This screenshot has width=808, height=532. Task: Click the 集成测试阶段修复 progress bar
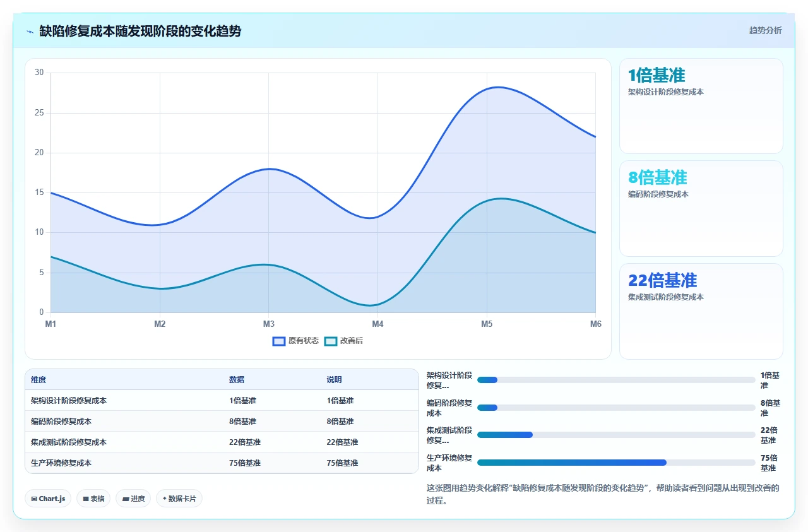(x=616, y=435)
